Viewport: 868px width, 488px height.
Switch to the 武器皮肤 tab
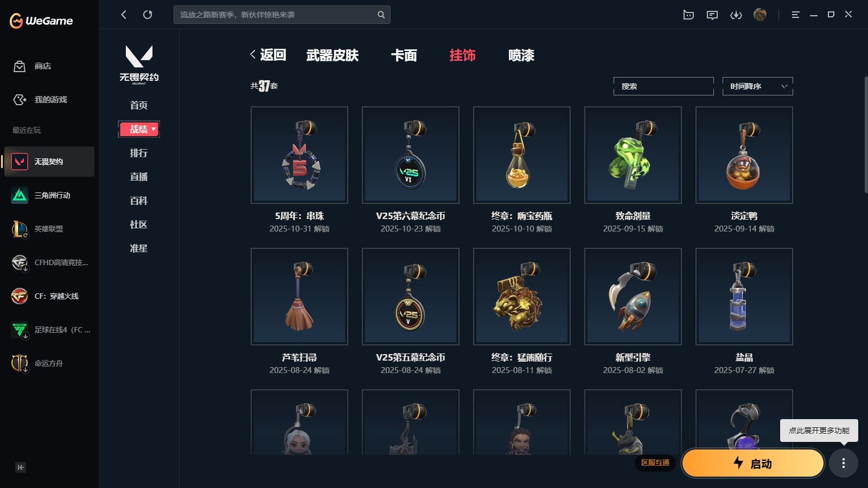(x=333, y=55)
